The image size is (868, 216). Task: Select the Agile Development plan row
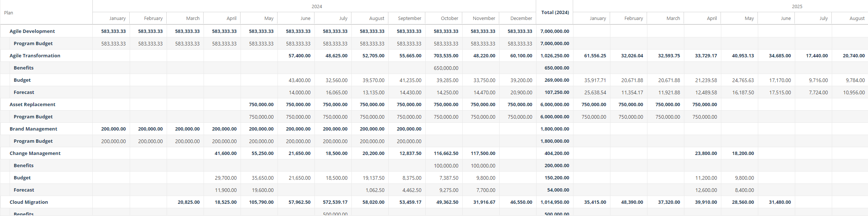click(x=32, y=31)
